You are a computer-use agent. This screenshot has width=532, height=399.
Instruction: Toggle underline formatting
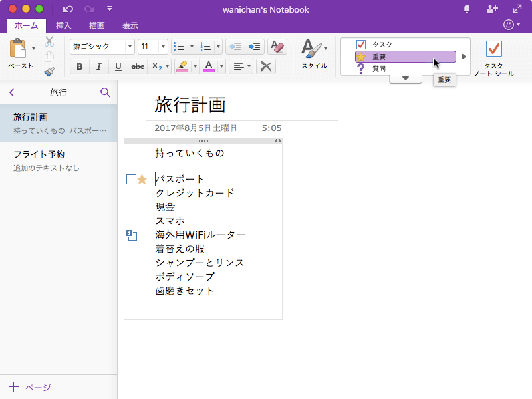click(118, 66)
